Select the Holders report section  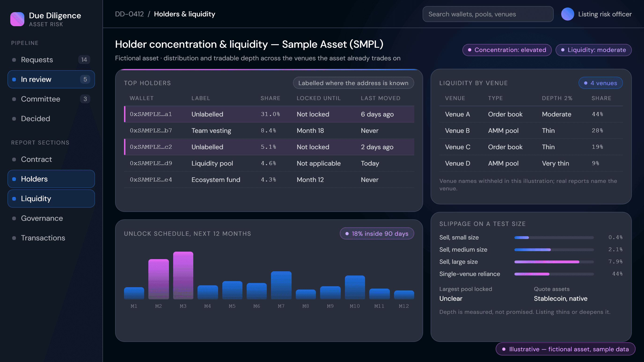(x=51, y=179)
